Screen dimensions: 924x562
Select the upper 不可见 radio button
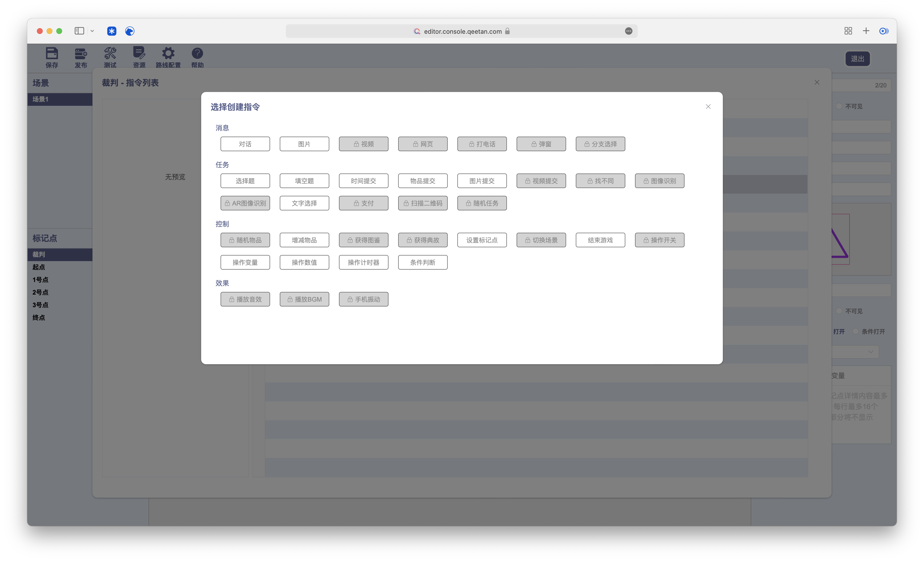tap(839, 106)
